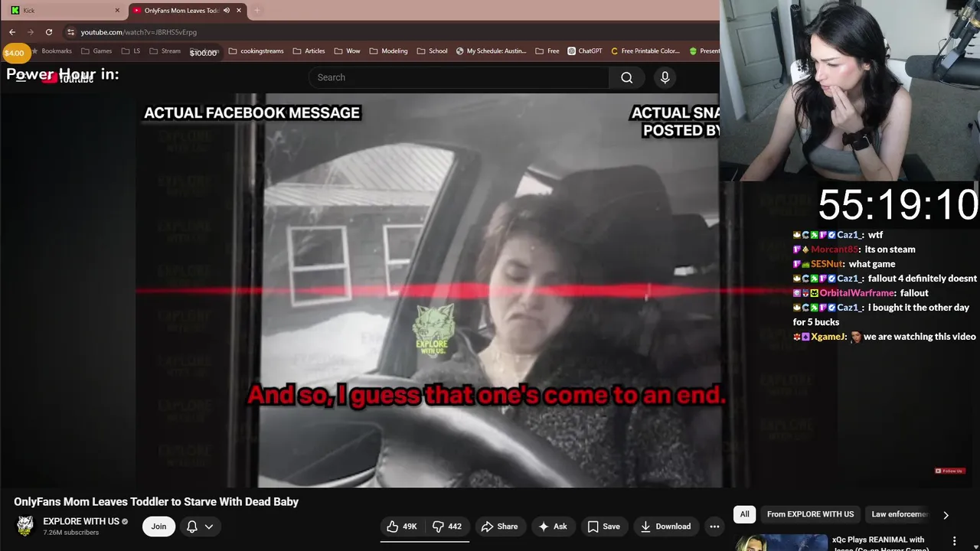Go back with the browser back arrow
The height and width of the screenshot is (551, 980).
click(x=12, y=32)
